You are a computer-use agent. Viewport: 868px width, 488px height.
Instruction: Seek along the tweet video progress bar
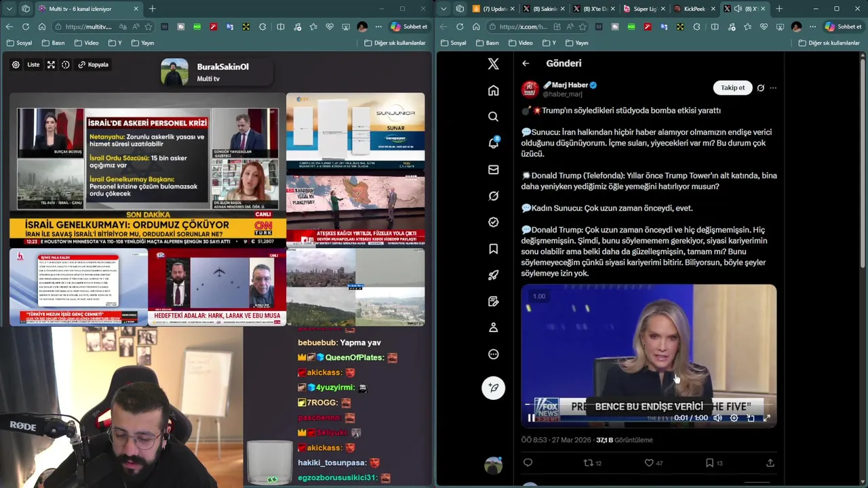pyautogui.click(x=648, y=404)
